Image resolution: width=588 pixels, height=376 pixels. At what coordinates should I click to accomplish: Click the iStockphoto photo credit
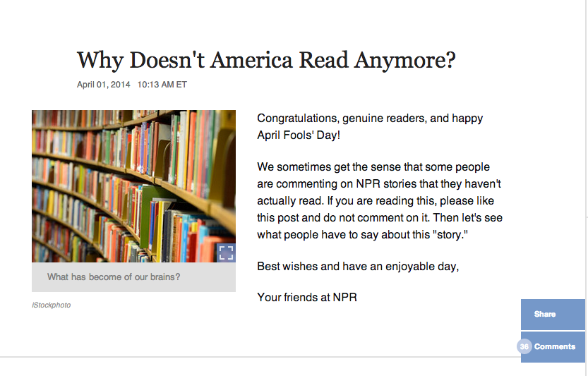point(52,305)
